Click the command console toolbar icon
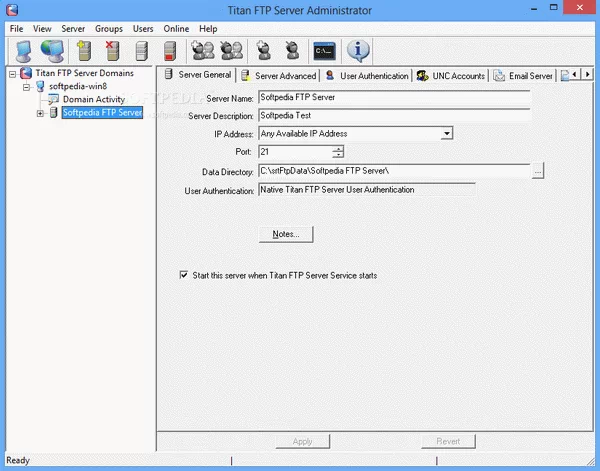600x471 pixels. pyautogui.click(x=323, y=50)
